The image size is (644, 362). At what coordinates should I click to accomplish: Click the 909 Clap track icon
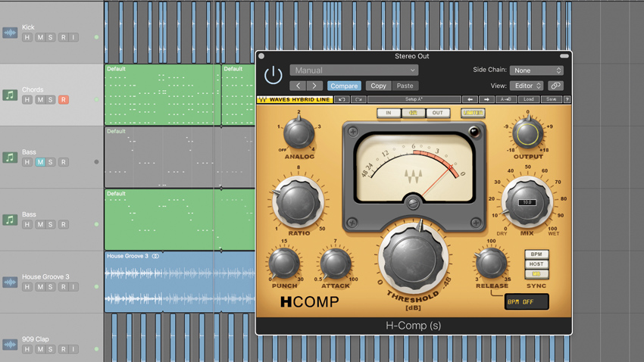point(10,345)
